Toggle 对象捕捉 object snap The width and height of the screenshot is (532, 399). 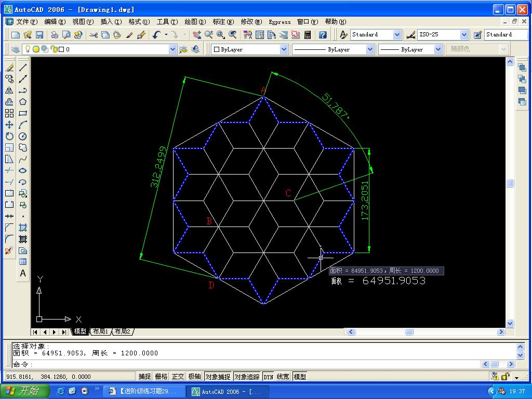point(218,377)
